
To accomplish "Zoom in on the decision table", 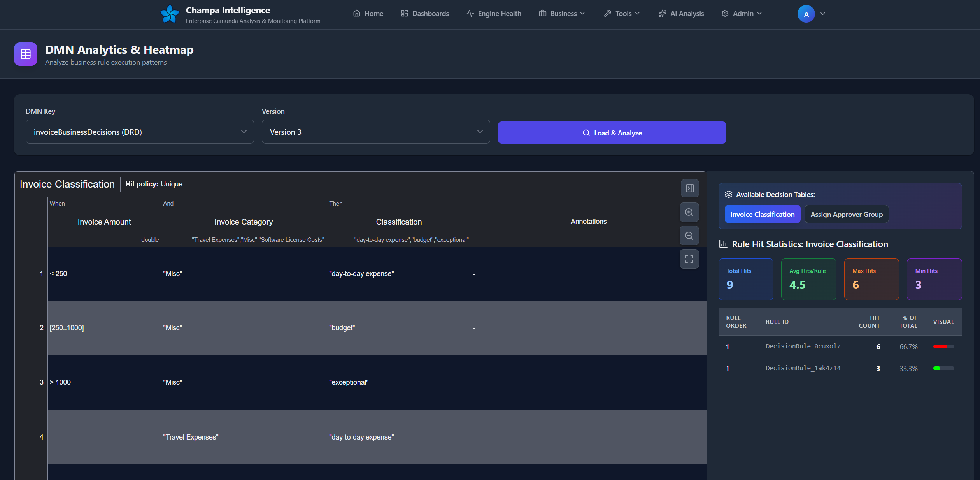I will (x=689, y=213).
